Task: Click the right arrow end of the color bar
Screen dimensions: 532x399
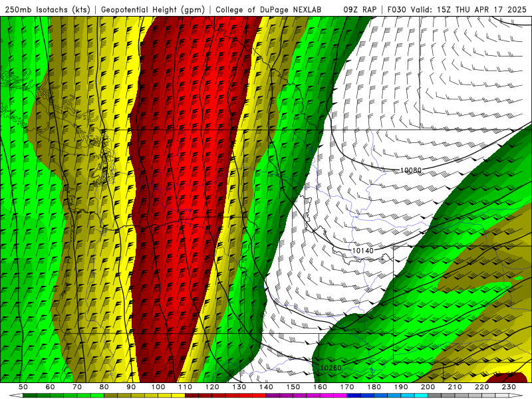Action: tap(516, 395)
